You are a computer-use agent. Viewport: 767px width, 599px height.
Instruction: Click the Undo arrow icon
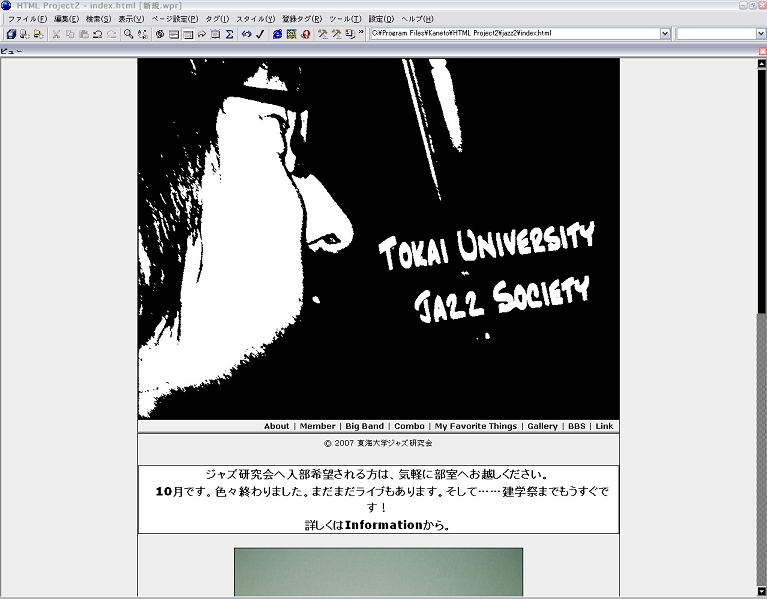tap(98, 34)
